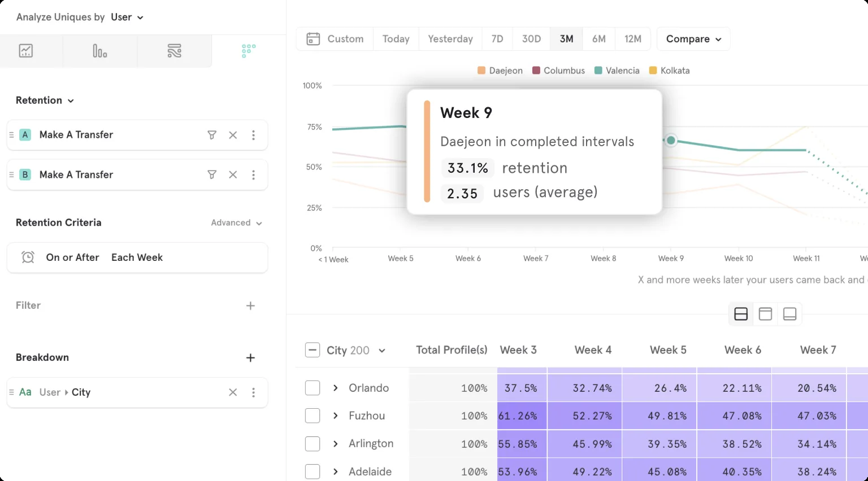Switch to split chart and table layout

click(741, 314)
